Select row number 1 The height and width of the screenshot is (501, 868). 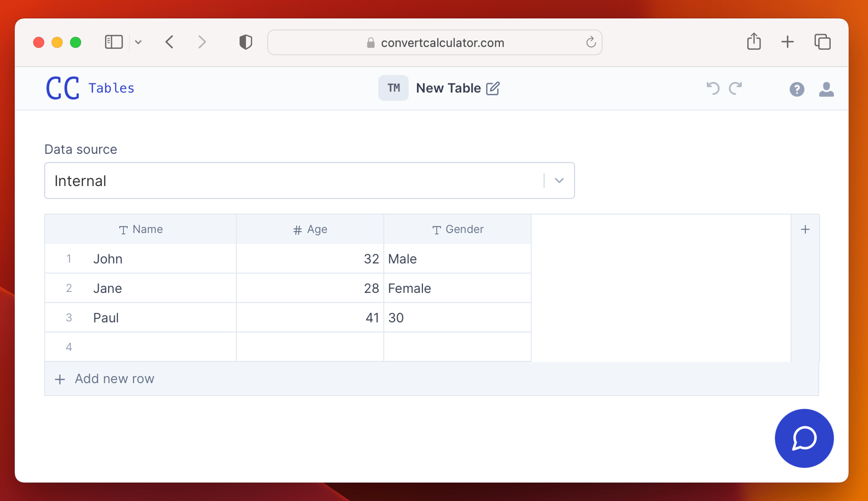pyautogui.click(x=69, y=259)
